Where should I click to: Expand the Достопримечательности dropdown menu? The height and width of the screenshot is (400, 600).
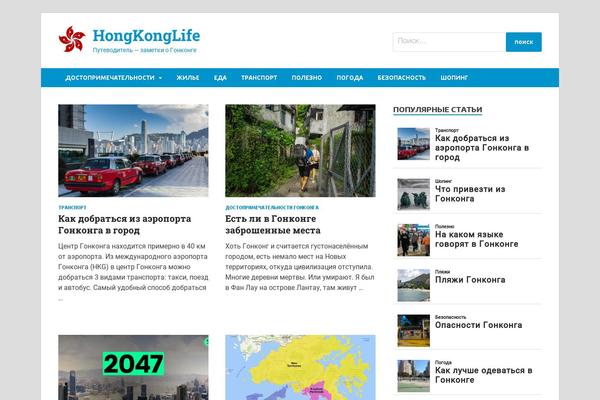114,78
